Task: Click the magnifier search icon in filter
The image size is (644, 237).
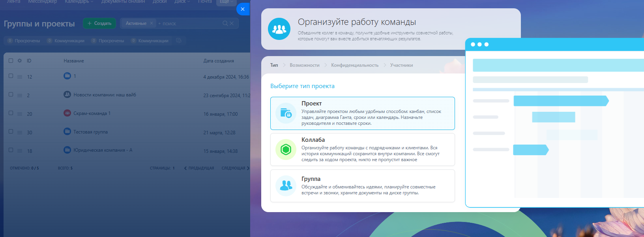Action: (x=225, y=23)
